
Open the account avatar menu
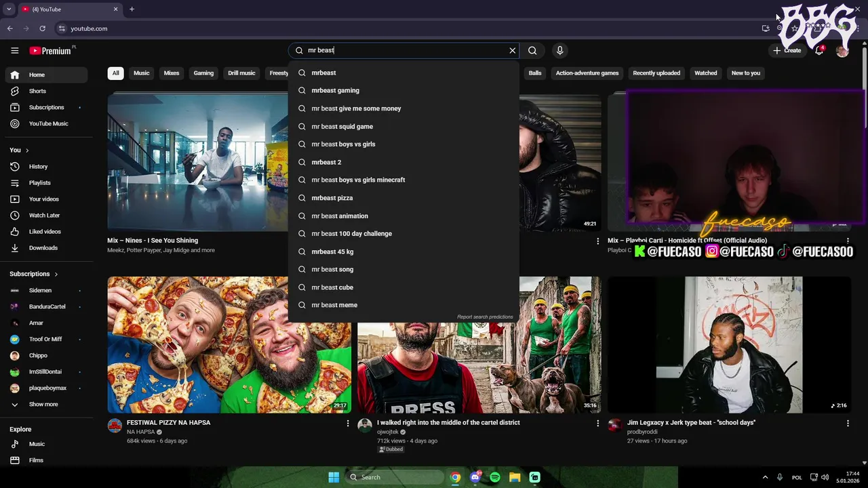click(842, 50)
